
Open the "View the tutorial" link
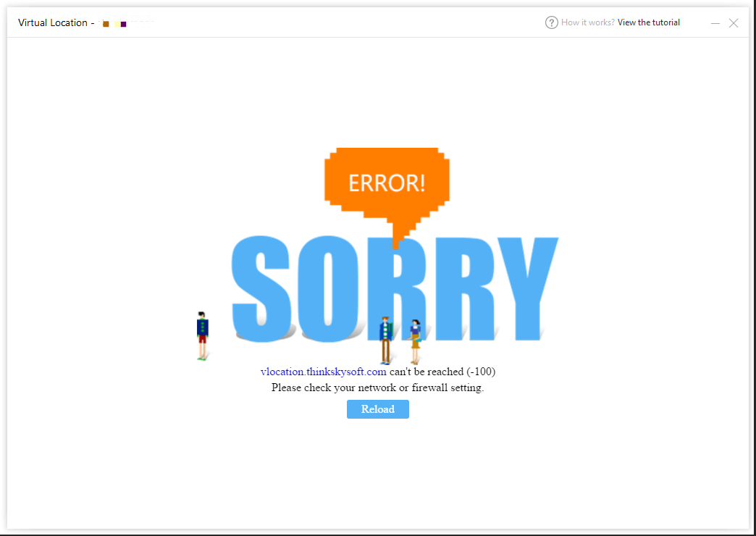point(648,22)
